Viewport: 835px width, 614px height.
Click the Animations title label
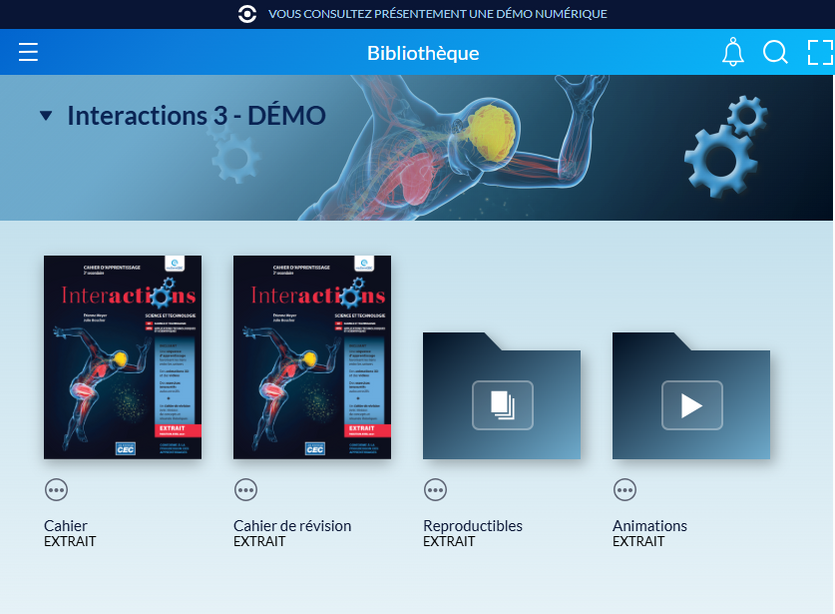coord(650,526)
